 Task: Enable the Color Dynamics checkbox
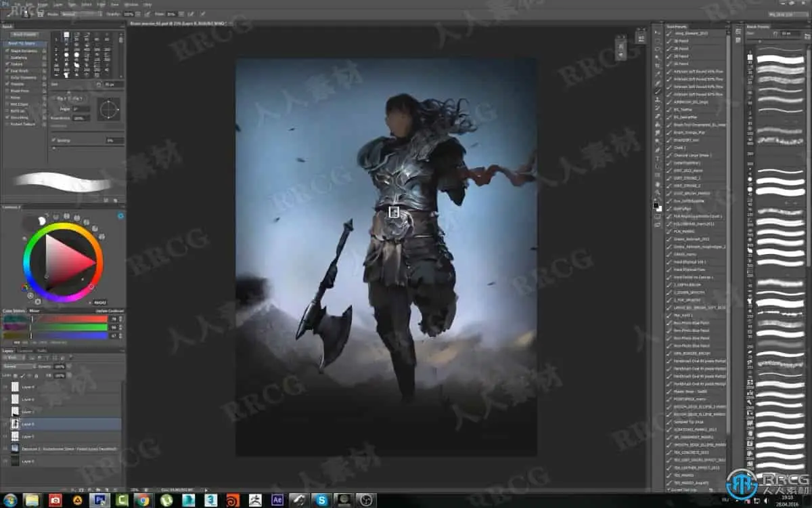[x=7, y=78]
